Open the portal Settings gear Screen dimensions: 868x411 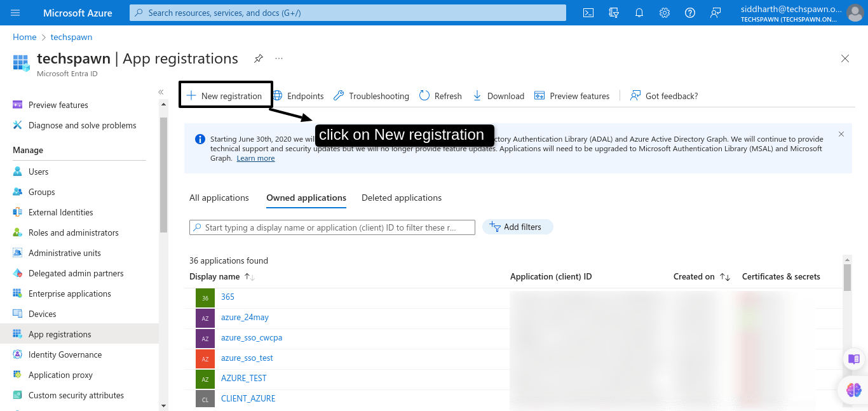664,12
